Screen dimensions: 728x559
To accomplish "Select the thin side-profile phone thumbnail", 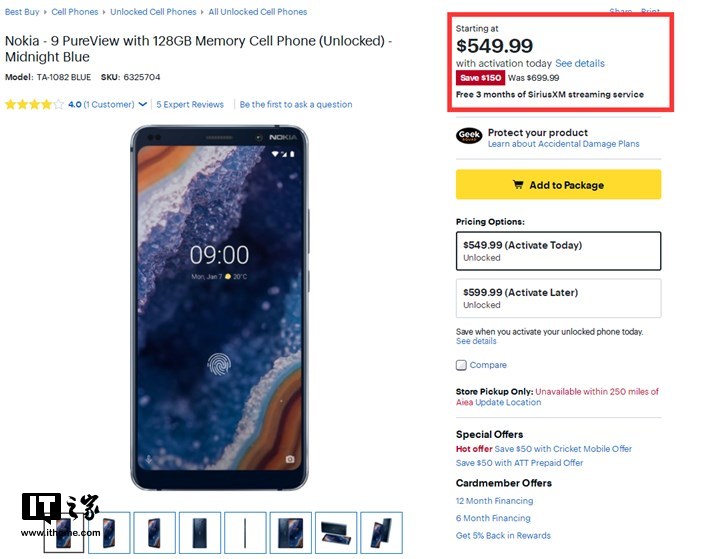I will 246,532.
